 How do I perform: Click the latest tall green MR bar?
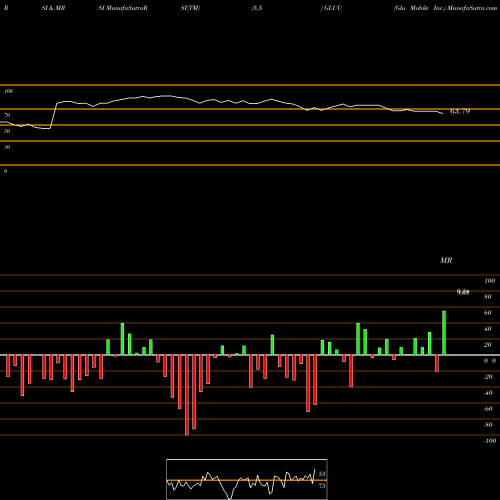[x=444, y=333]
